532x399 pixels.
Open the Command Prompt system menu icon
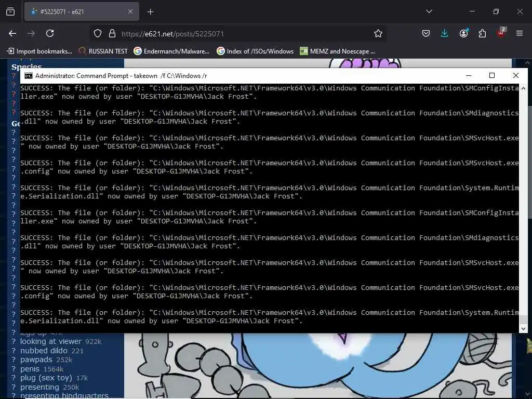[x=29, y=76]
